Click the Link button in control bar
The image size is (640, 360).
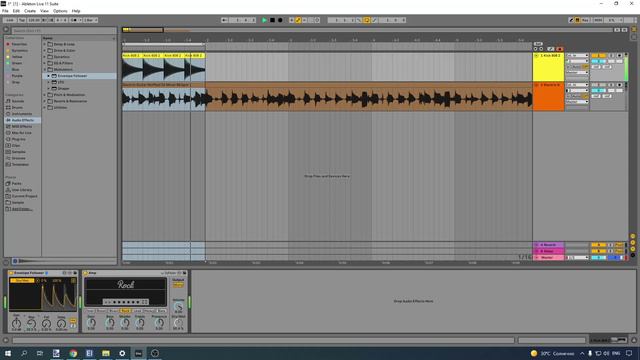[10, 20]
